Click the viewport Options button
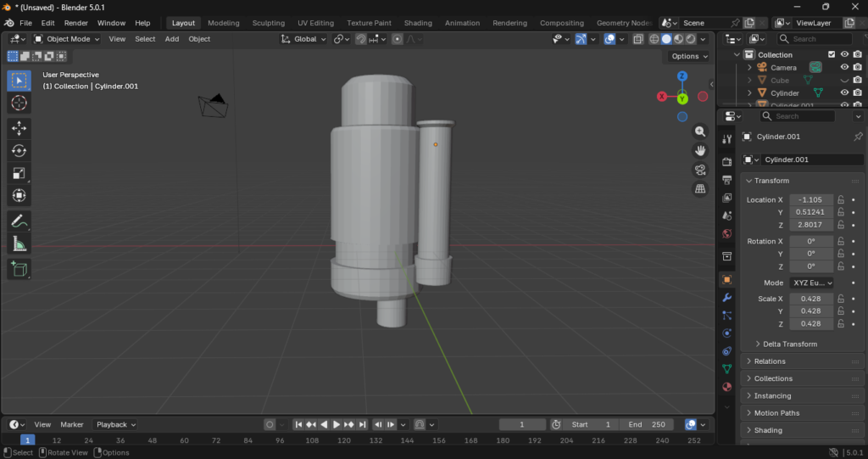This screenshot has width=868, height=459. [688, 56]
